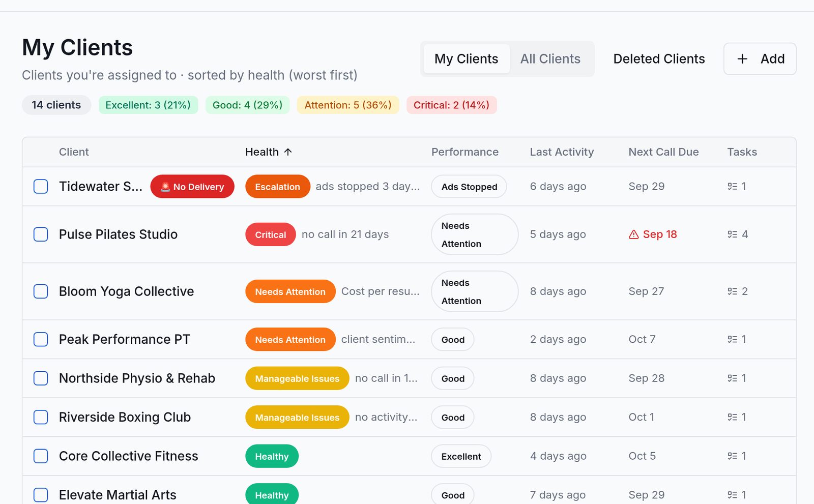Select Peak Performance PT checkbox
814x504 pixels.
pyautogui.click(x=41, y=339)
